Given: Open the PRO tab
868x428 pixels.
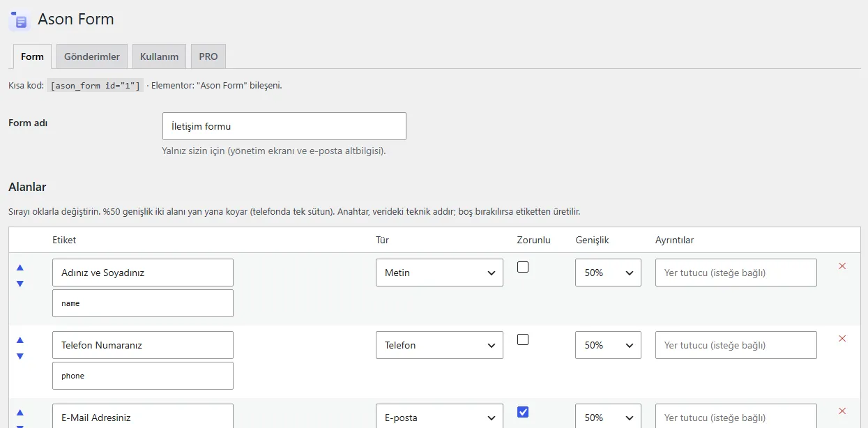Looking at the screenshot, I should coord(208,56).
